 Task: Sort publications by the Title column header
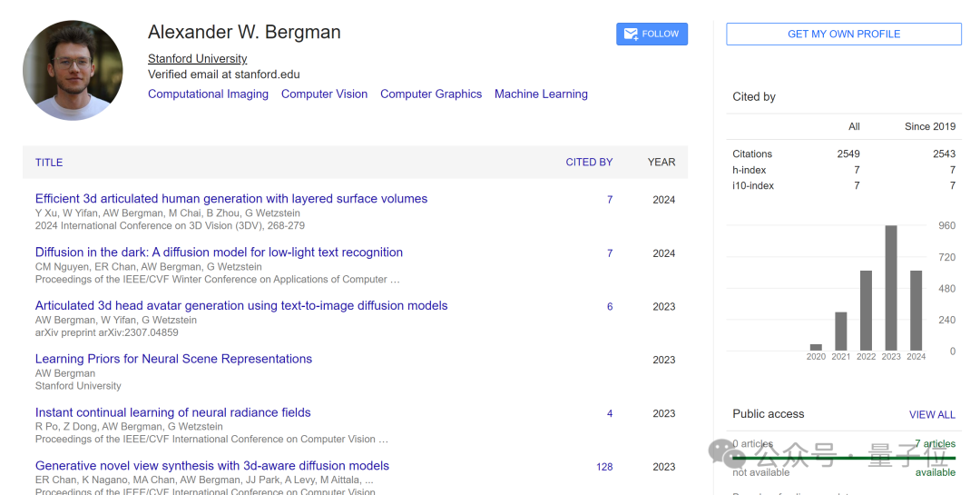49,163
